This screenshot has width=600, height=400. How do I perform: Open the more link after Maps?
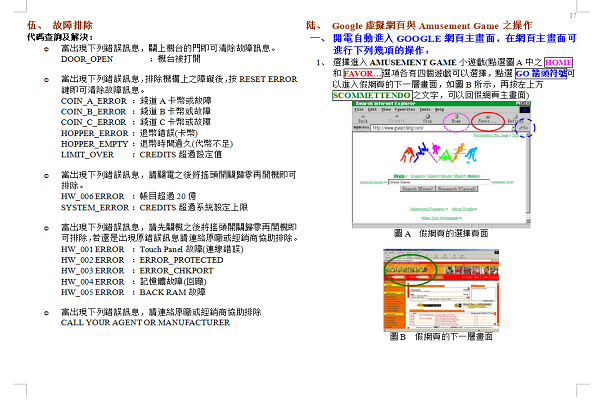[x=473, y=176]
